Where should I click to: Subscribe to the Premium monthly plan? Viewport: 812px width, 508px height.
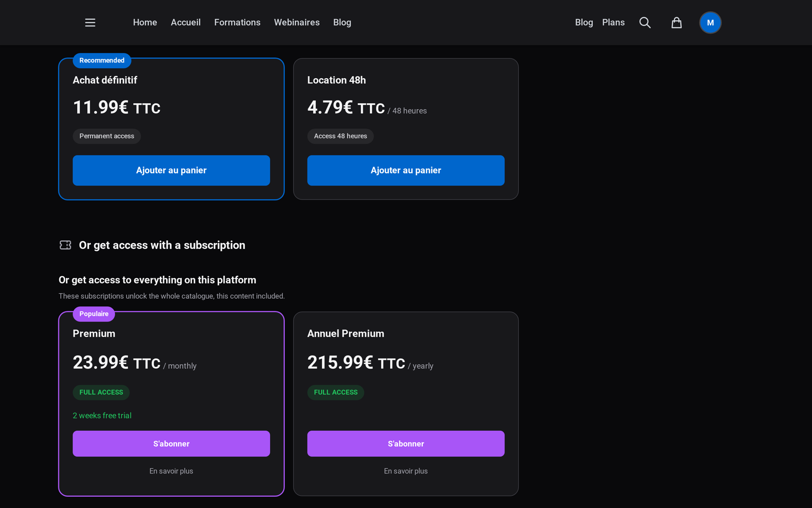click(171, 443)
